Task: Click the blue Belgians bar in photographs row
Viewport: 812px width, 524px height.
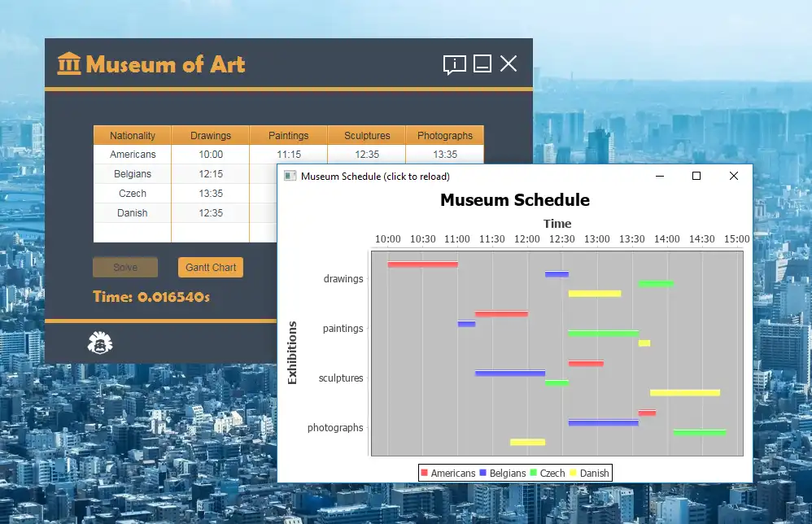Action: click(x=603, y=422)
